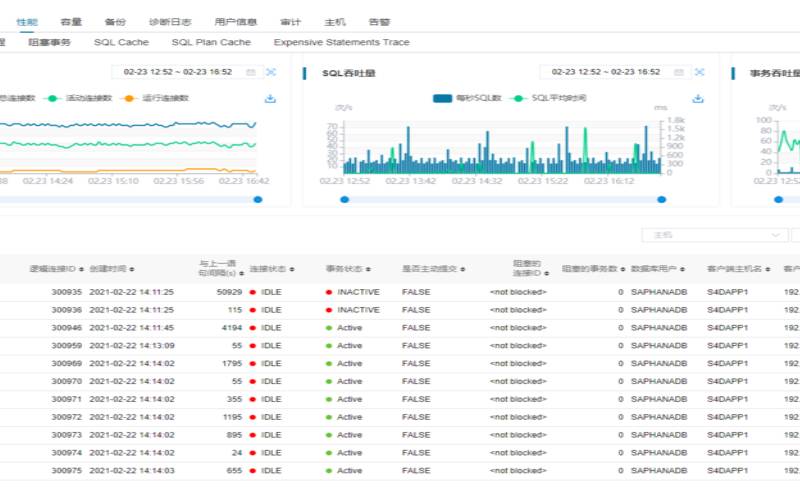Switch to the 性能 tab

pyautogui.click(x=27, y=22)
